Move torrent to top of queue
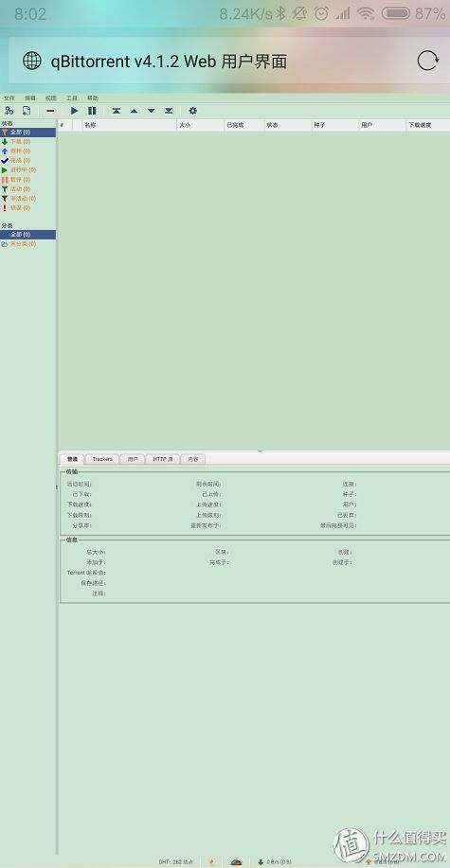The height and width of the screenshot is (868, 450). pyautogui.click(x=116, y=111)
